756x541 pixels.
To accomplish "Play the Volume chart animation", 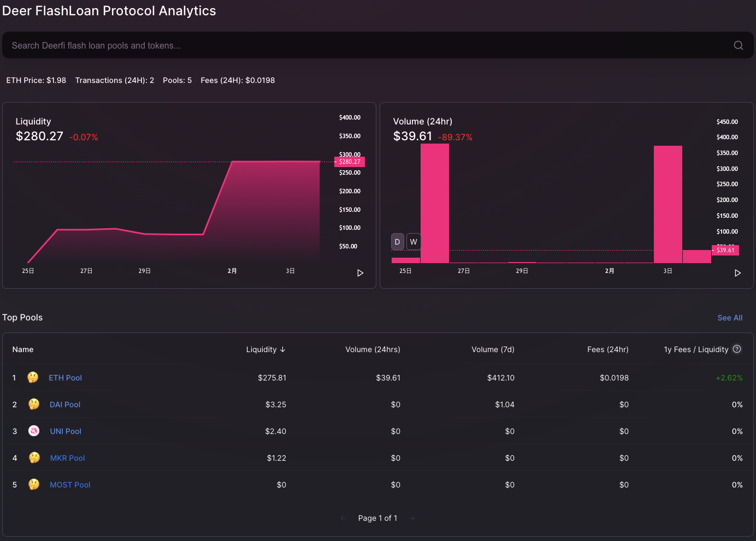I will 737,273.
